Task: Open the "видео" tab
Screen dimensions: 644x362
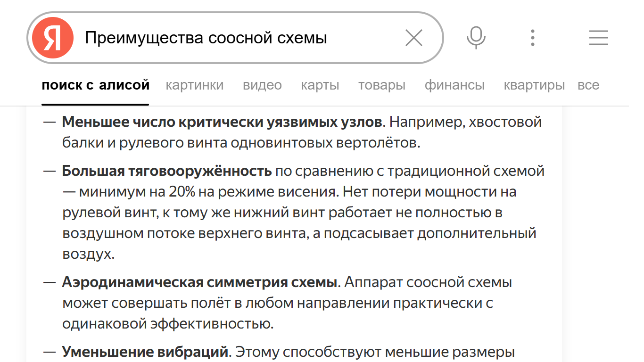Action: click(x=262, y=85)
